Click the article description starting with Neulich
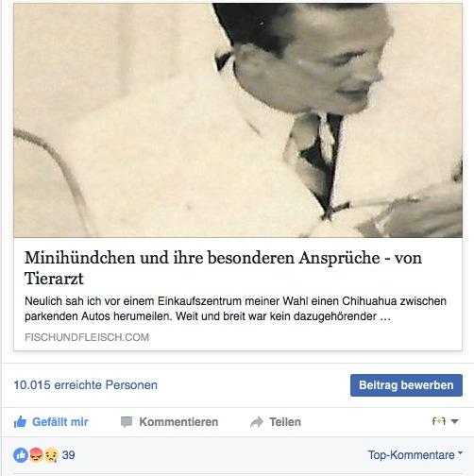Image resolution: width=474 pixels, height=476 pixels. point(235,309)
